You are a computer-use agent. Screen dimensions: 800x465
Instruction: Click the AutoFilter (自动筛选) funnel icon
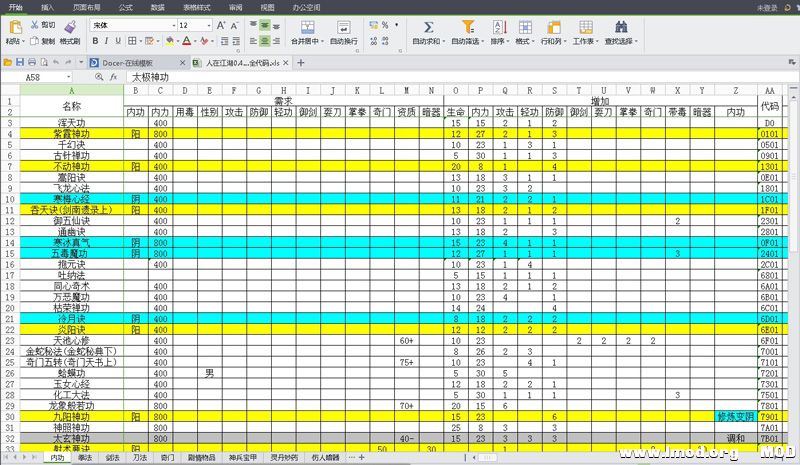pyautogui.click(x=467, y=27)
